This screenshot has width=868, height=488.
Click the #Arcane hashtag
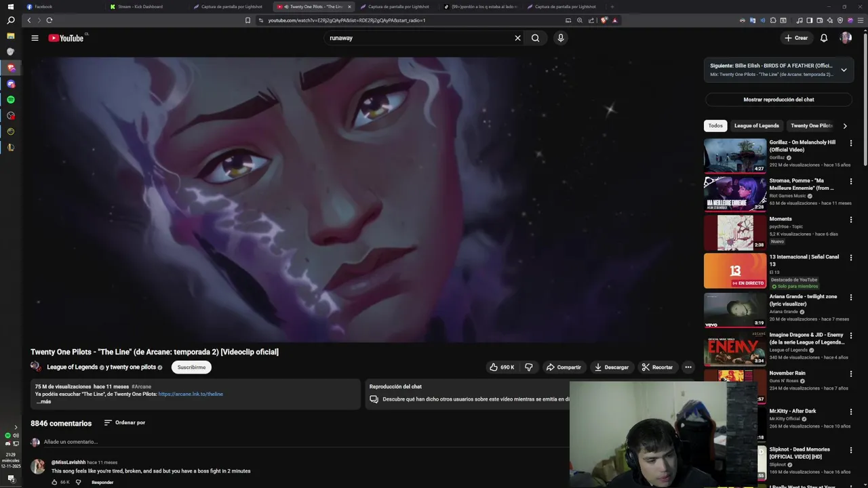tap(142, 386)
